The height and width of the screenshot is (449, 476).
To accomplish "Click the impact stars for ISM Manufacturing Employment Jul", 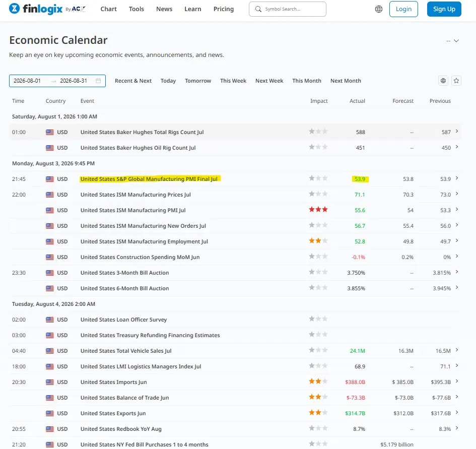I will click(x=318, y=241).
